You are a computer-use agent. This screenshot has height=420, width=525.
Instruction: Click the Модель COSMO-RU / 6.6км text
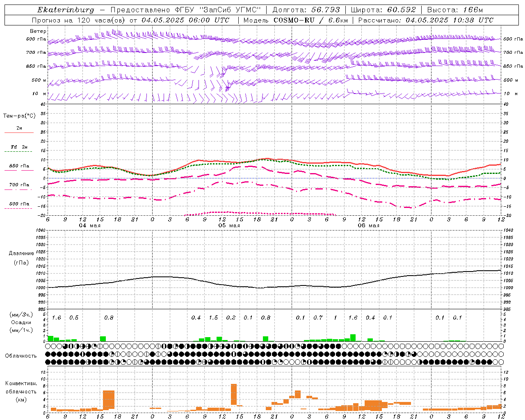(x=296, y=20)
